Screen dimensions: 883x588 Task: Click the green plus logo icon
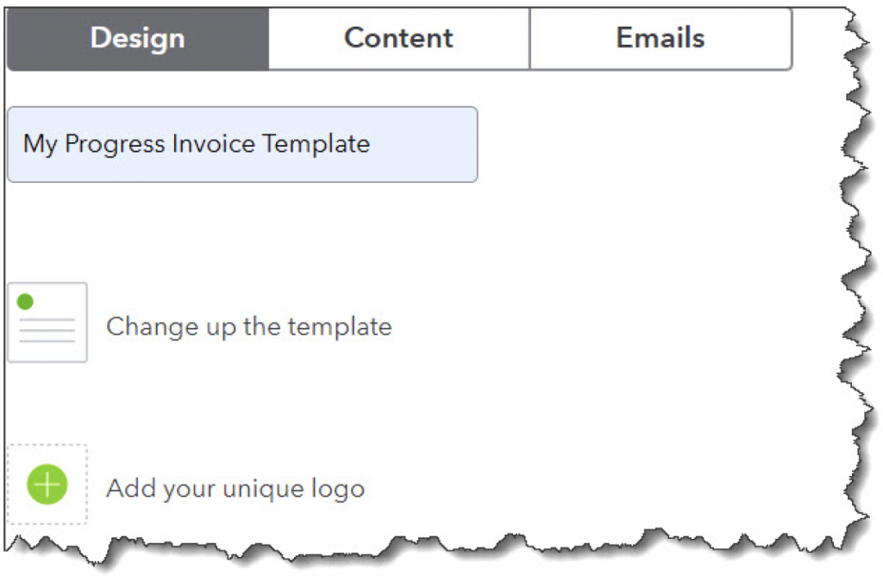tap(47, 484)
